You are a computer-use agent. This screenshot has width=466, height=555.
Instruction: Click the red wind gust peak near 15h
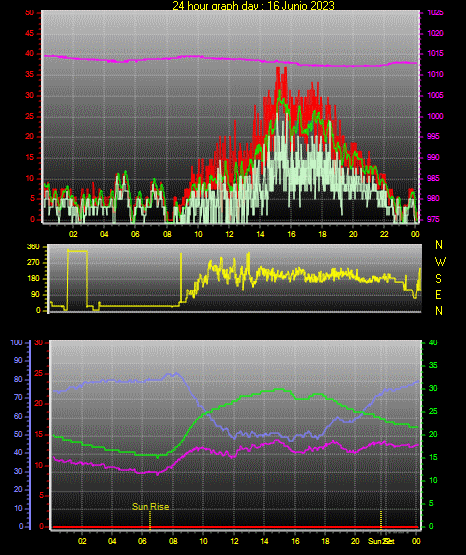[x=278, y=70]
